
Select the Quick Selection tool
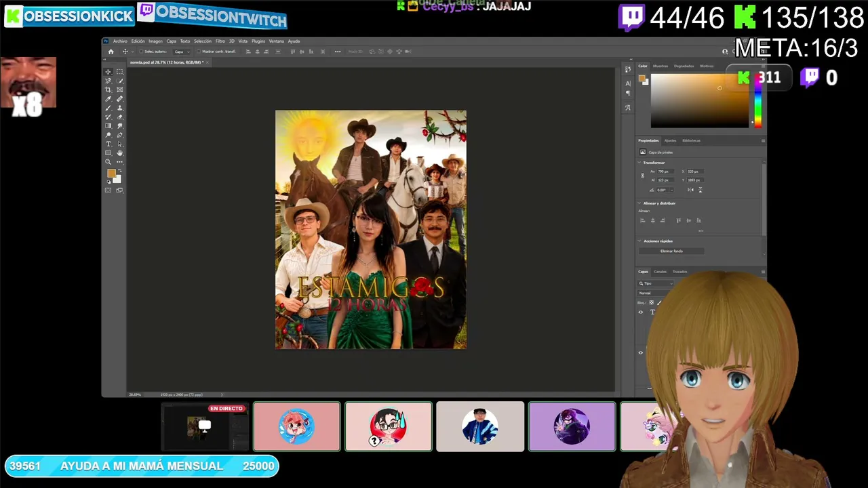click(120, 81)
